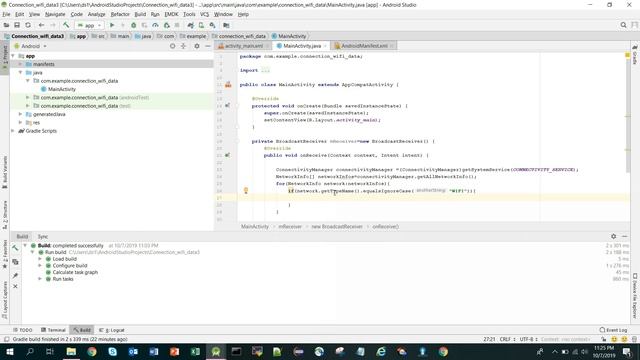
Task: Click the Make Project hammer icon
Action: (x=66, y=25)
